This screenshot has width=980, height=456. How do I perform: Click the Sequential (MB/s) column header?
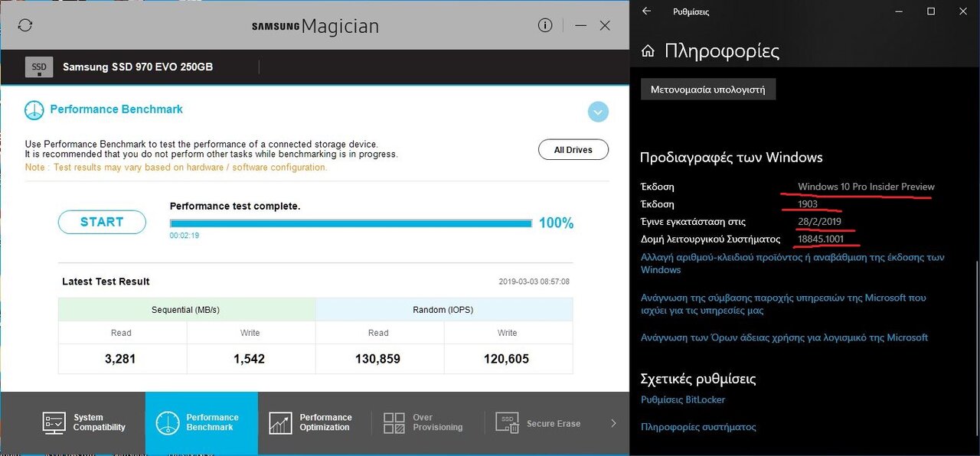coord(187,310)
